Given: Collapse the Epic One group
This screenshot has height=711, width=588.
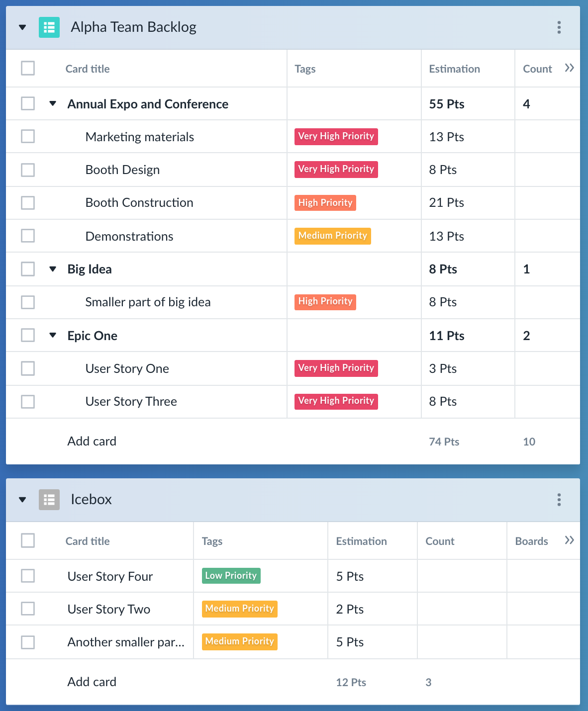Looking at the screenshot, I should tap(53, 335).
